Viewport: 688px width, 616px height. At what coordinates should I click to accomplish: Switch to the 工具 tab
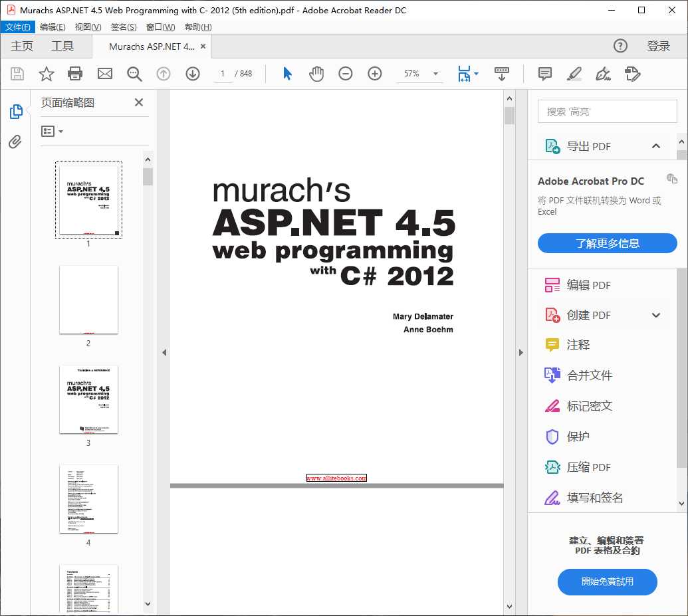(x=62, y=46)
